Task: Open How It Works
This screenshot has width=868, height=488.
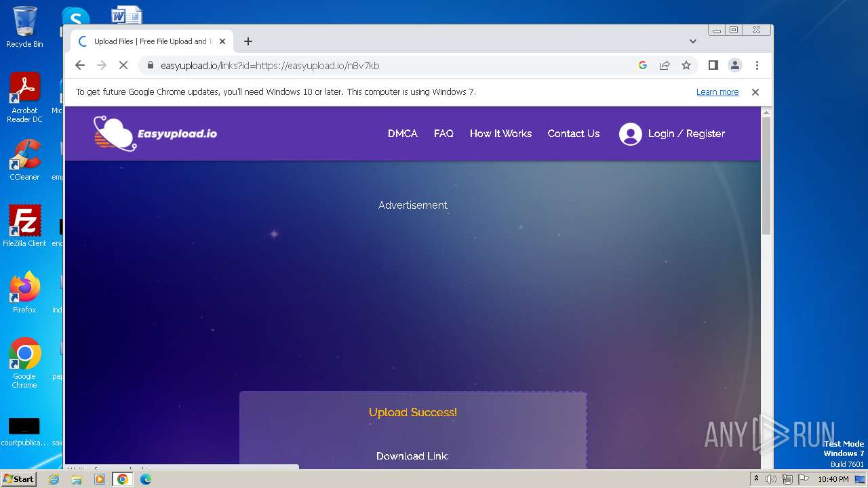Action: tap(500, 134)
